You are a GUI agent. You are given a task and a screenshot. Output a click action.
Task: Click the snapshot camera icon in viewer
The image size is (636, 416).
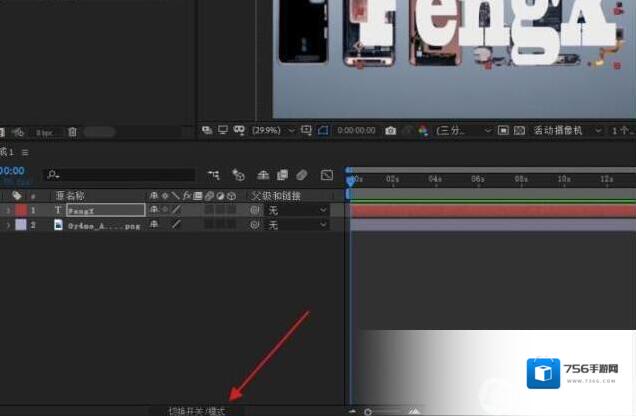pos(391,131)
